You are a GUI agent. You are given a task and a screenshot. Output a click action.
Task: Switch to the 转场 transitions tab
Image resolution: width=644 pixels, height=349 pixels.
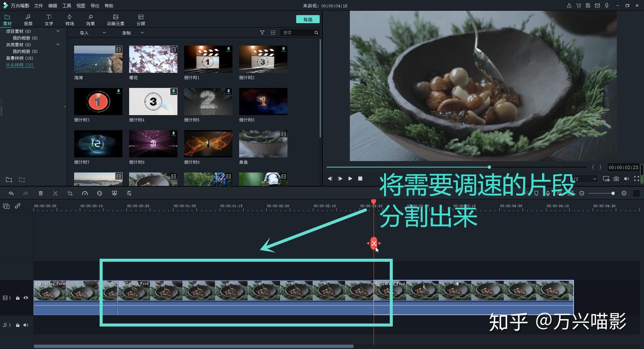[70, 20]
